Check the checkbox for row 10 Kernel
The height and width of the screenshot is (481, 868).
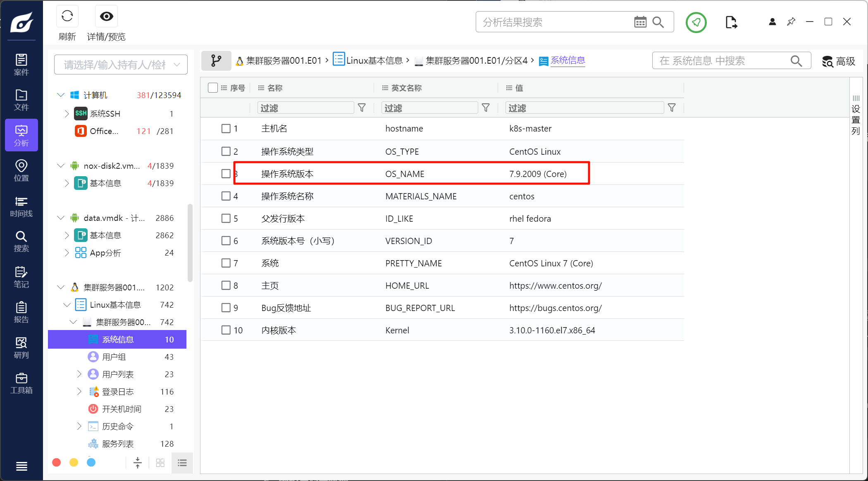coord(226,330)
